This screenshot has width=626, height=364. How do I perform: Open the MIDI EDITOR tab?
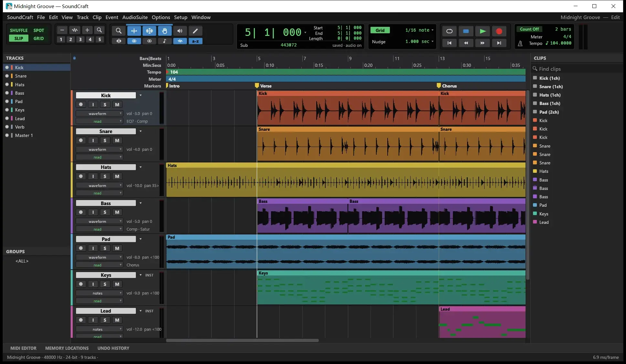click(x=23, y=348)
